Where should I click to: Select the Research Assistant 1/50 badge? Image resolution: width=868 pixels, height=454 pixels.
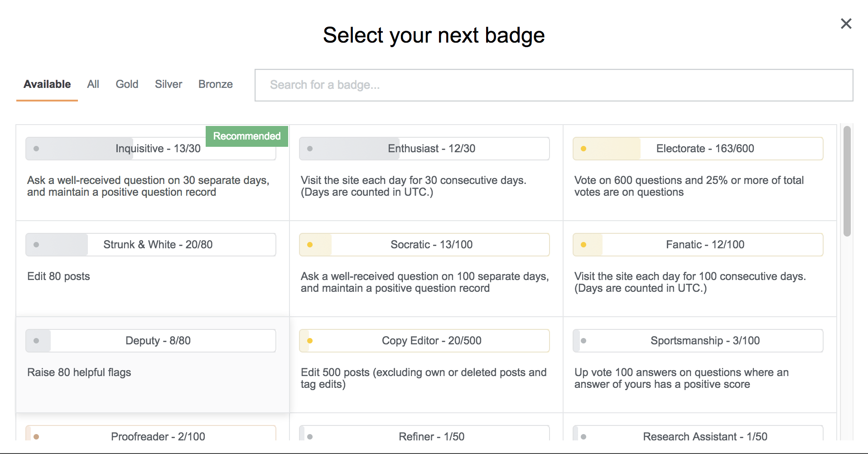(x=698, y=435)
